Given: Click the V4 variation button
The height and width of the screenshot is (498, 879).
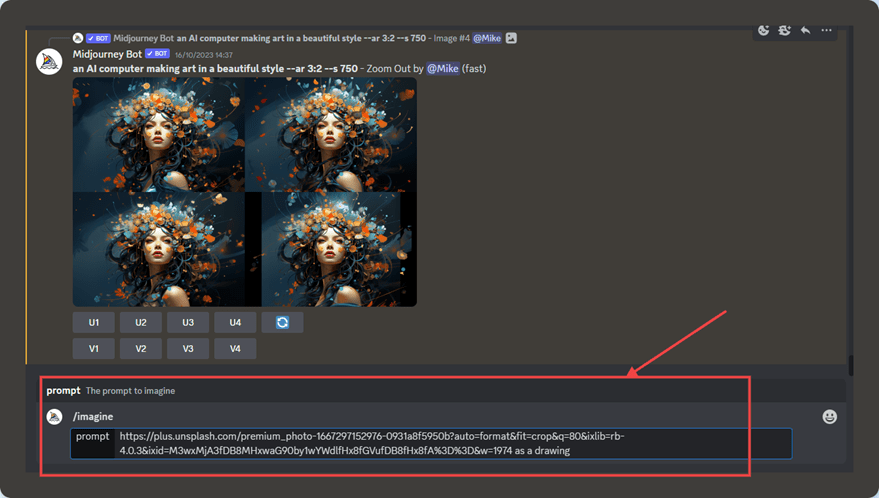Looking at the screenshot, I should [235, 348].
